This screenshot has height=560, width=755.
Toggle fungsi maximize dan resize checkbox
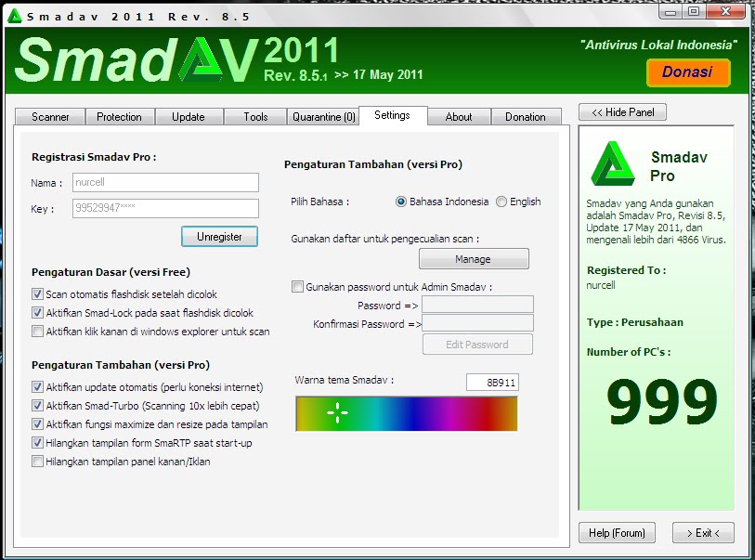tap(37, 423)
